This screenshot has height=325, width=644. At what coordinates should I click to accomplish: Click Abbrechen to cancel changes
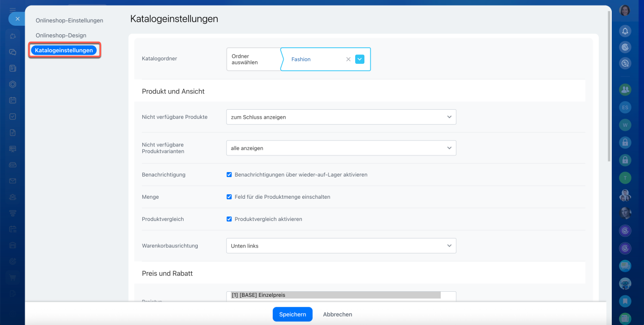click(x=337, y=314)
